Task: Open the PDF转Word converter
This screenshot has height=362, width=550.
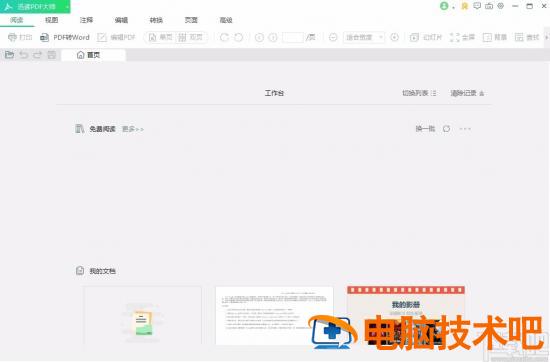Action: [65, 37]
